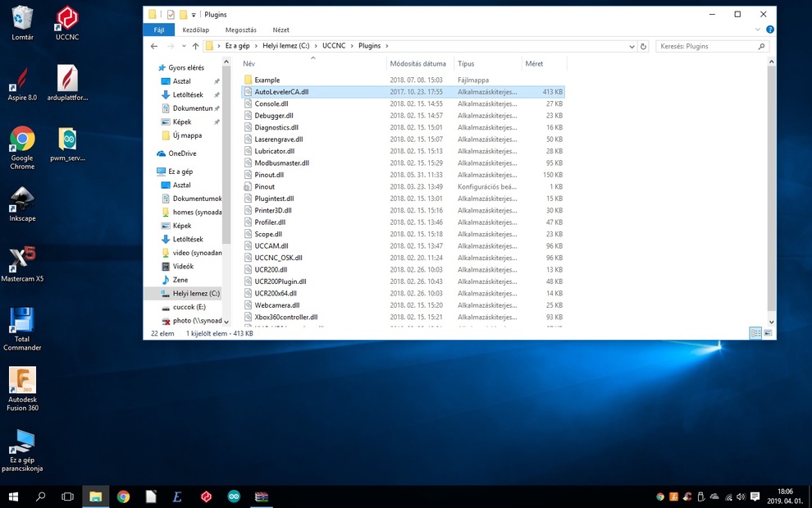Screen dimensions: 812x508
Task: Open the Fájl menu
Action: coord(159,30)
